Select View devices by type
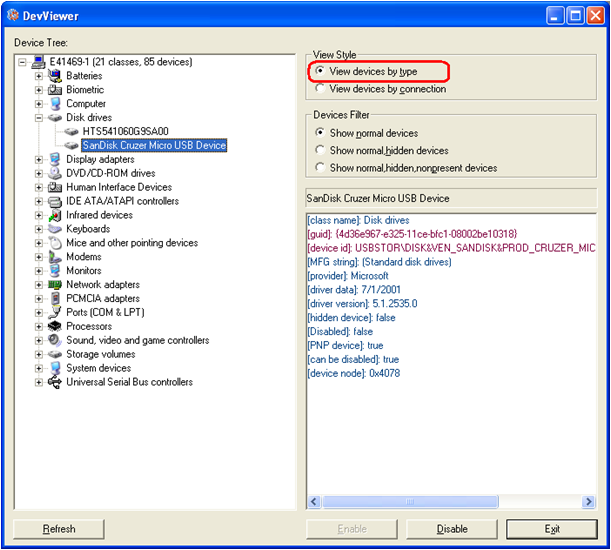This screenshot has width=611, height=550. point(366,71)
